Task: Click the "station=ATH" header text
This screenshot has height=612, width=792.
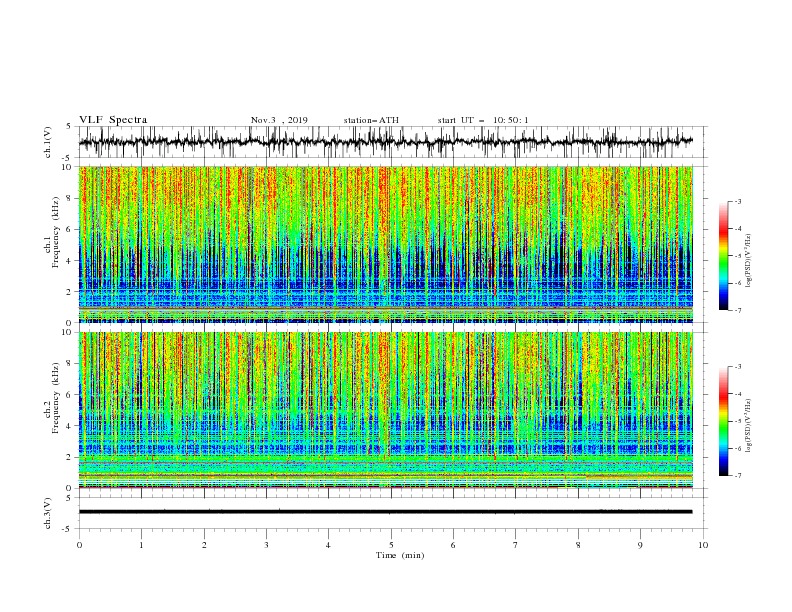Action: (x=371, y=120)
